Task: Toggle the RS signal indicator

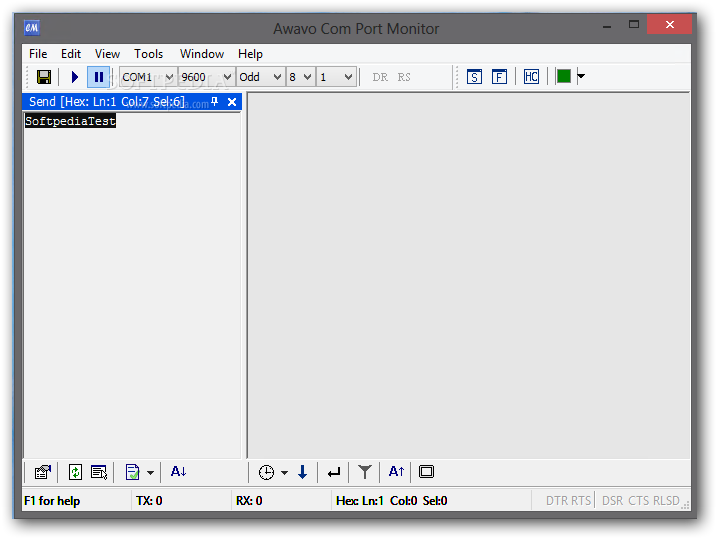Action: point(404,77)
